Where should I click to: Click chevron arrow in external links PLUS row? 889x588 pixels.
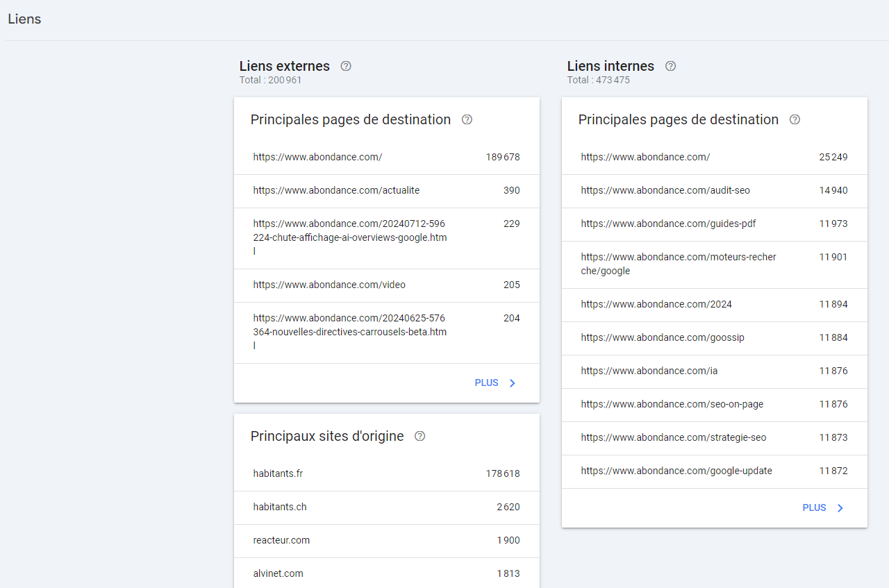(513, 383)
